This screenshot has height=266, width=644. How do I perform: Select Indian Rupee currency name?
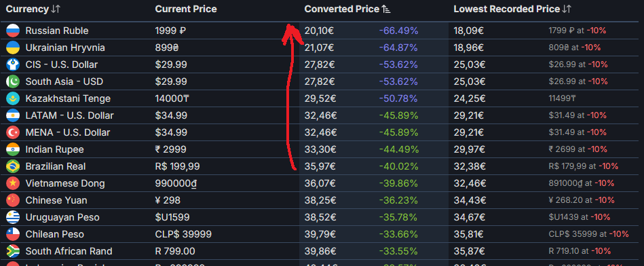[54, 149]
